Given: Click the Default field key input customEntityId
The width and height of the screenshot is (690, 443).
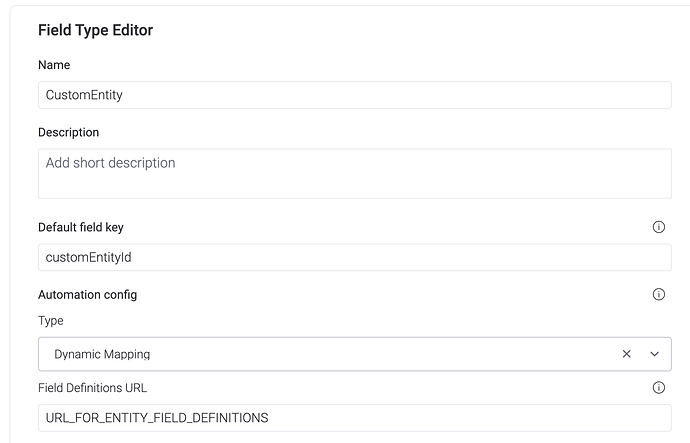Looking at the screenshot, I should pyautogui.click(x=354, y=257).
